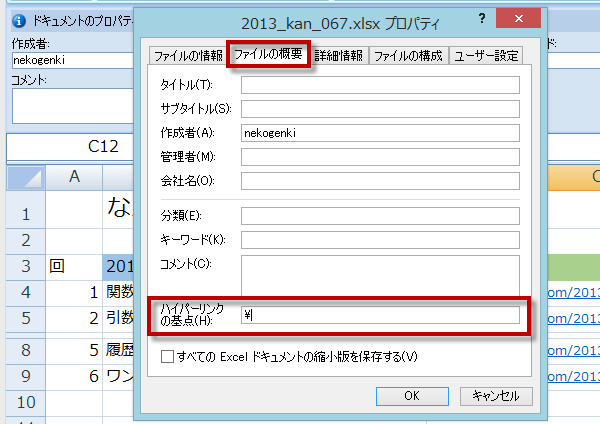Click cell A5 containing 2
This screenshot has height=424, width=600.
[x=74, y=319]
